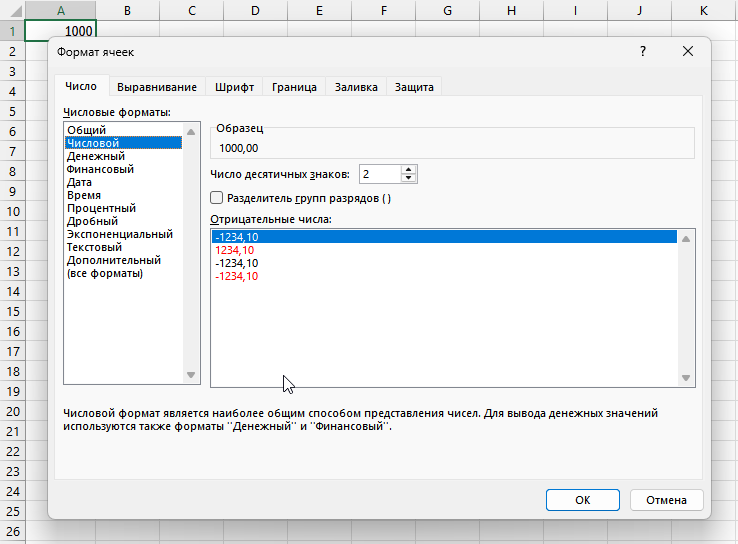The width and height of the screenshot is (738, 544).
Task: Close the Формат ячеек dialog
Action: (x=687, y=52)
